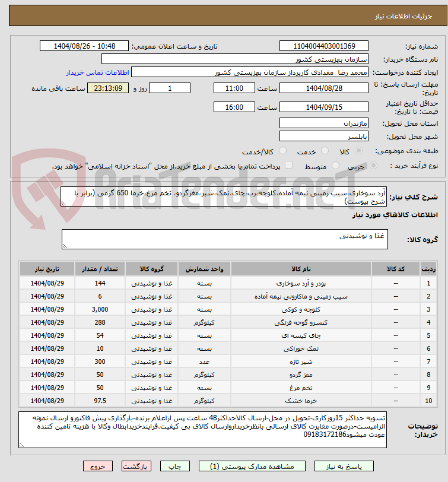This screenshot has height=482, width=448.
Task: Click the توضیحات خریدار notes textarea
Action: 202,430
